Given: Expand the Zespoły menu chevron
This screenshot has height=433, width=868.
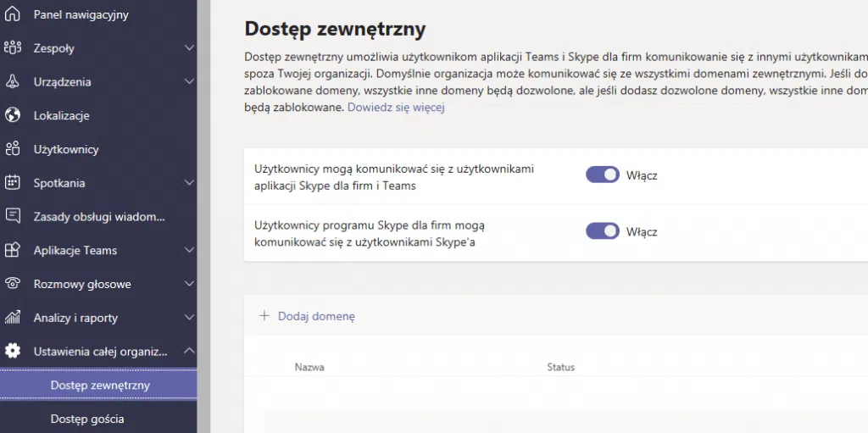Looking at the screenshot, I should [189, 48].
